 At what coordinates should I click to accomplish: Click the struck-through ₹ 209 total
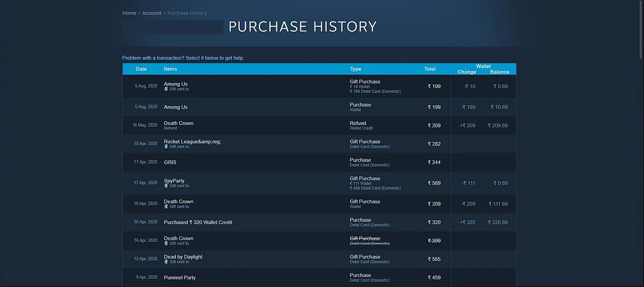(434, 241)
